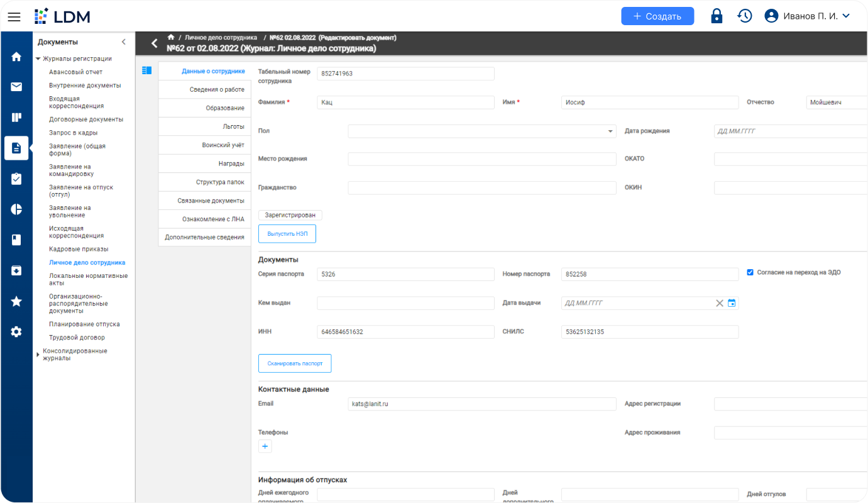Click the Email input field
868x503 pixels.
click(482, 404)
